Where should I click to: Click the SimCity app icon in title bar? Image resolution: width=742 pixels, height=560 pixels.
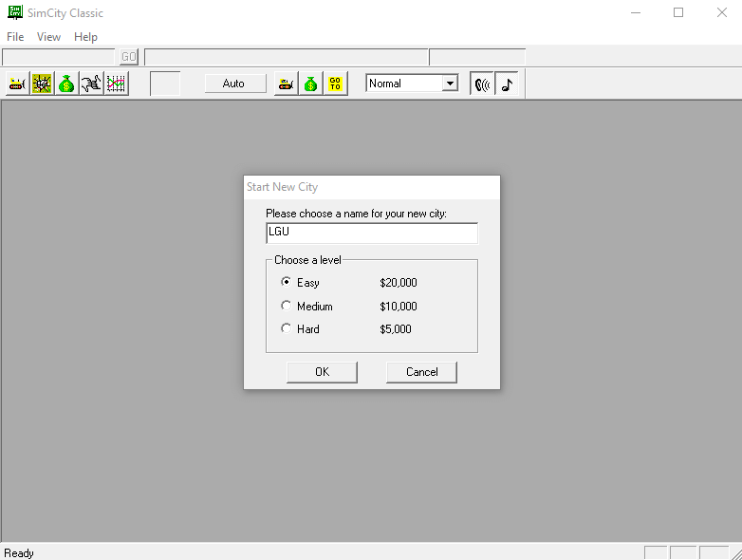15,12
